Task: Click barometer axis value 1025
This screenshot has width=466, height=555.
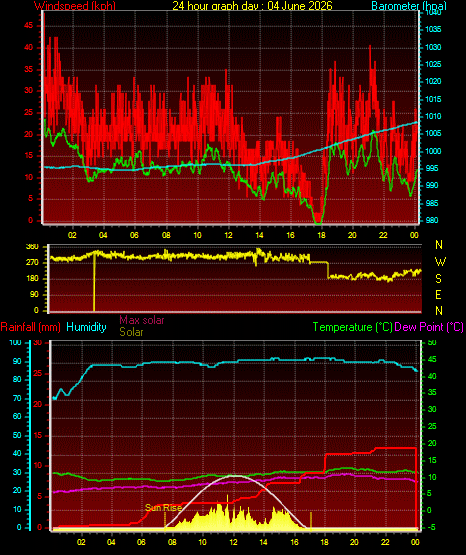Action: 433,64
